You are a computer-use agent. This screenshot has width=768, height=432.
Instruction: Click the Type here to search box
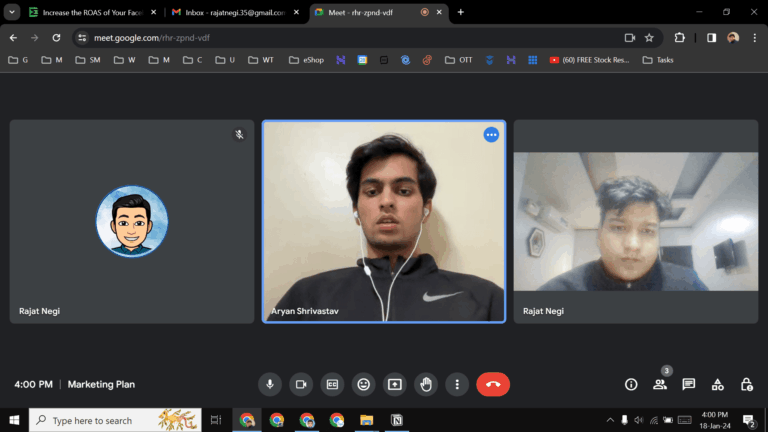115,420
